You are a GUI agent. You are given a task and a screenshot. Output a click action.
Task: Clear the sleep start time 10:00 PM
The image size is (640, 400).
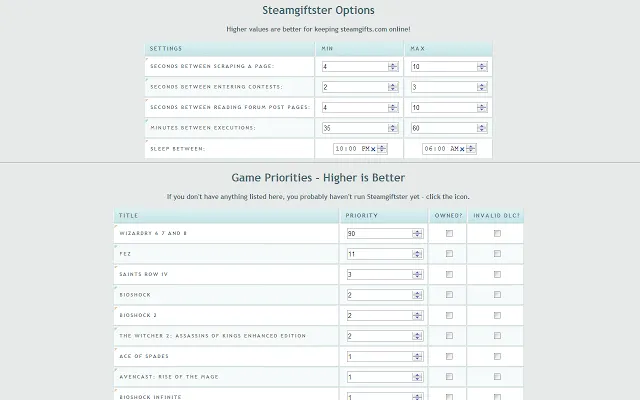(373, 149)
